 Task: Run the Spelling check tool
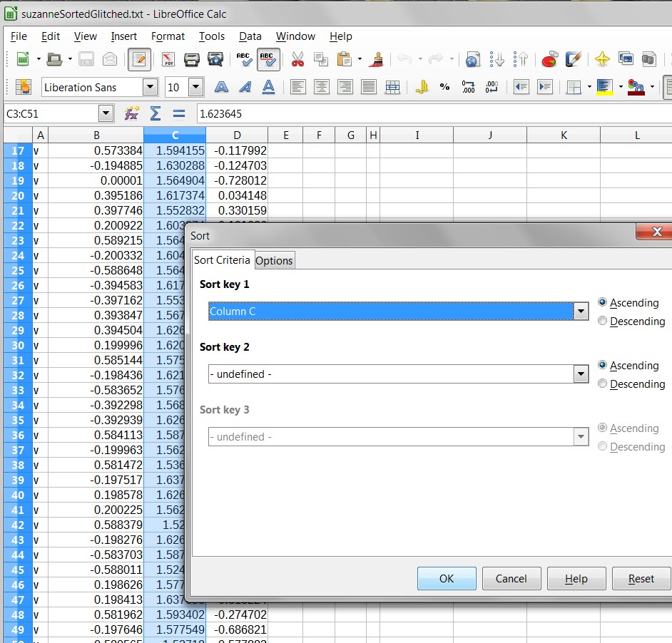pos(244,59)
